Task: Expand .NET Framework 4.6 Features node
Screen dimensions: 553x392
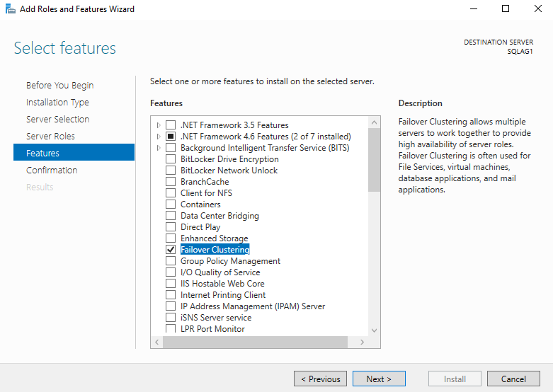Action: pos(159,137)
